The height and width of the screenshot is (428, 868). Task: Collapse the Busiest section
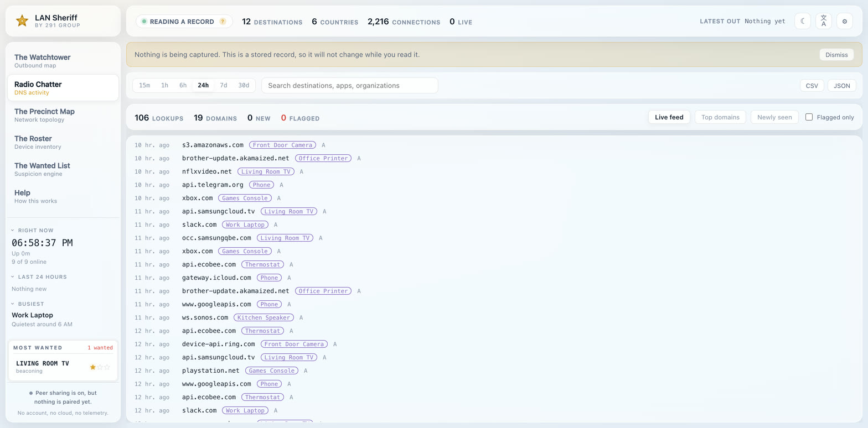[28, 304]
